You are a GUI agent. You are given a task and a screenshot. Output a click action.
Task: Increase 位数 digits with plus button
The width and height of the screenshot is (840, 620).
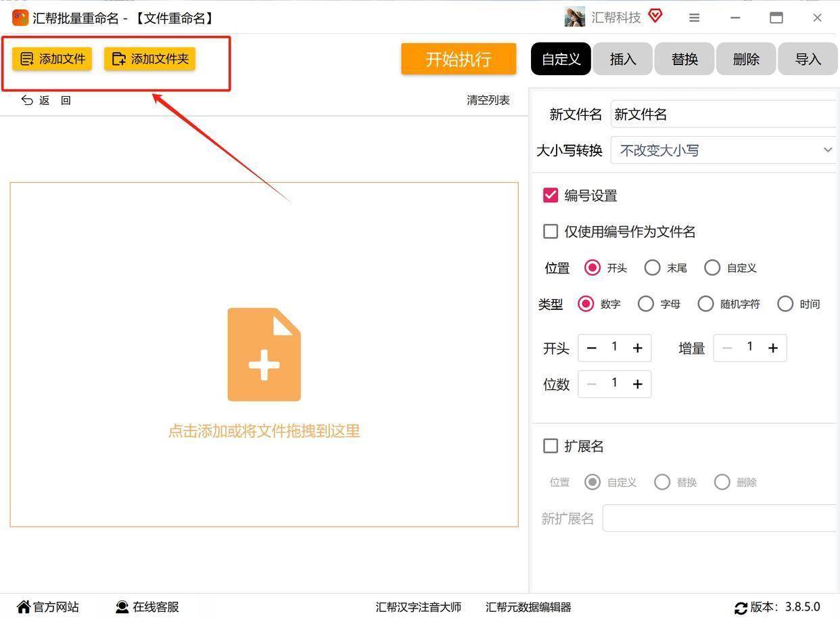click(x=637, y=384)
